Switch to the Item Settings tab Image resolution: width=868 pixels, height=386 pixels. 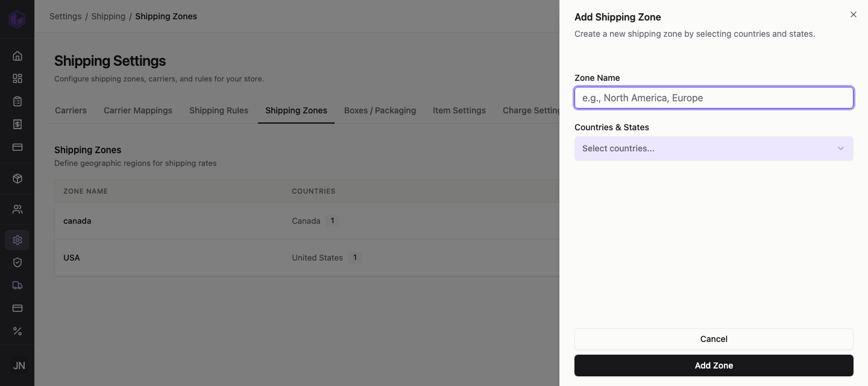pyautogui.click(x=459, y=110)
